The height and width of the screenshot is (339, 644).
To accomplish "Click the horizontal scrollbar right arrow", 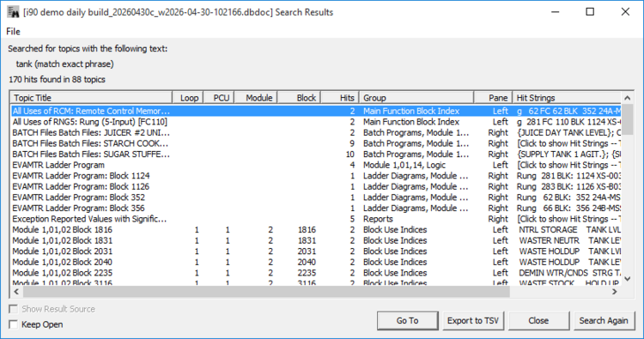I will click(615, 292).
